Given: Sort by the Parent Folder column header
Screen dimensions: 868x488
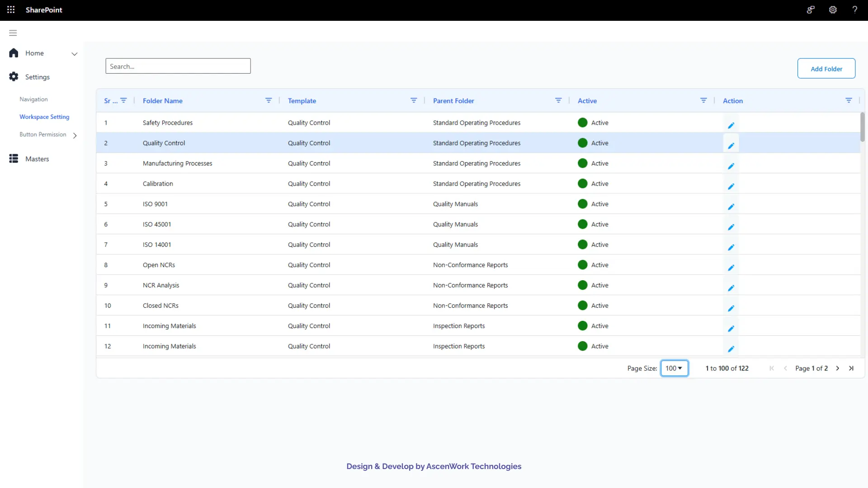Looking at the screenshot, I should coord(453,101).
